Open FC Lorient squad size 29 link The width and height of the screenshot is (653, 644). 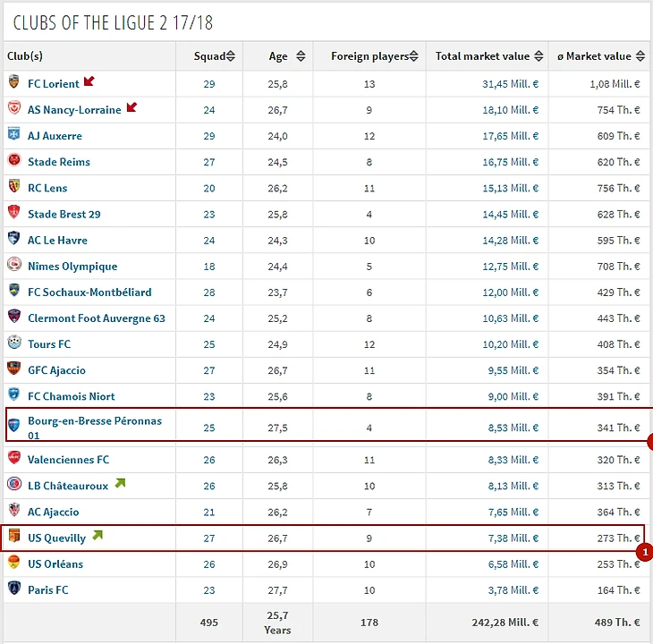tap(209, 84)
